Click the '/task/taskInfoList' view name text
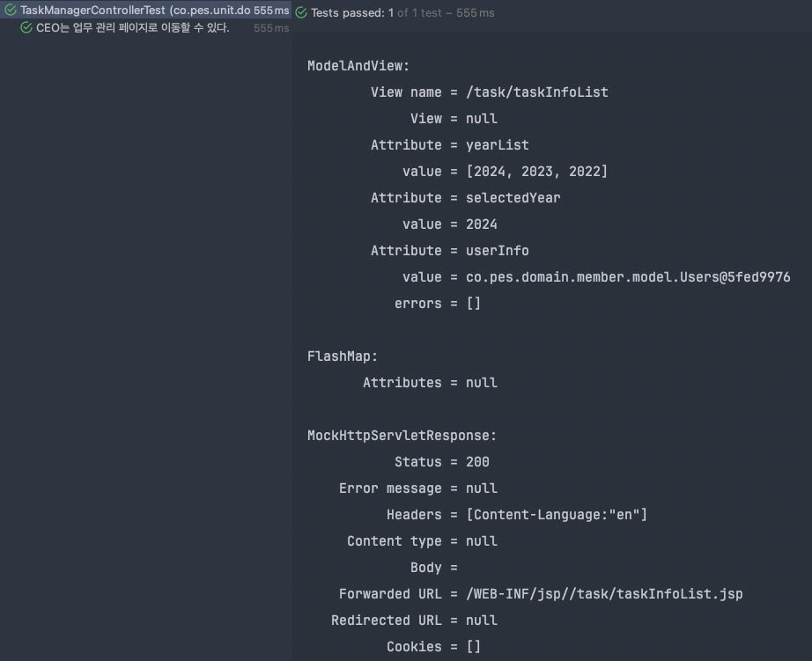The width and height of the screenshot is (812, 661). pos(537,92)
